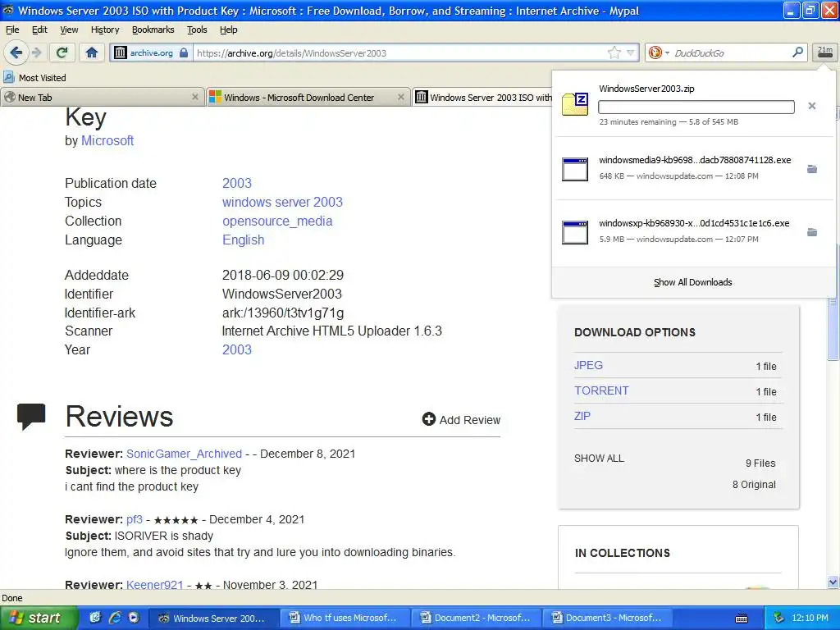Launch Internet Explorer from quick launch
The height and width of the screenshot is (630, 840).
coord(115,618)
